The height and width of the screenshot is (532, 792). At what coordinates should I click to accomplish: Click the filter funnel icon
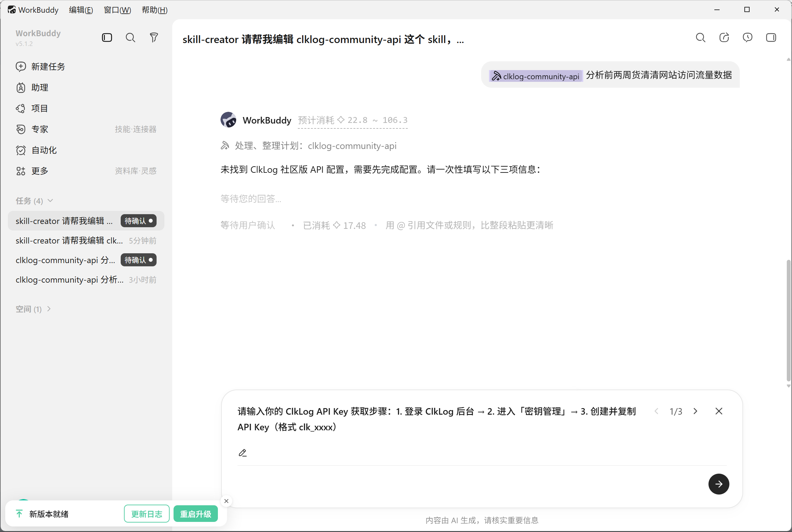click(154, 37)
